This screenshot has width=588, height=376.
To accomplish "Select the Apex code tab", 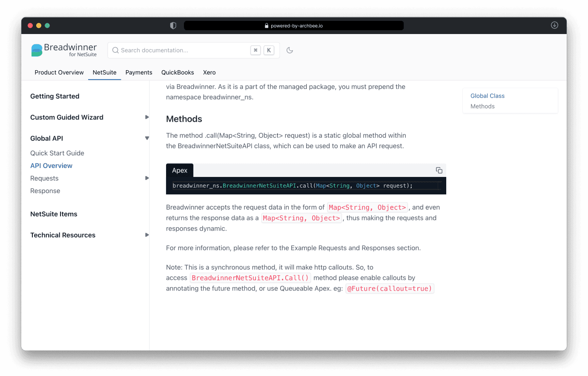I will point(180,171).
